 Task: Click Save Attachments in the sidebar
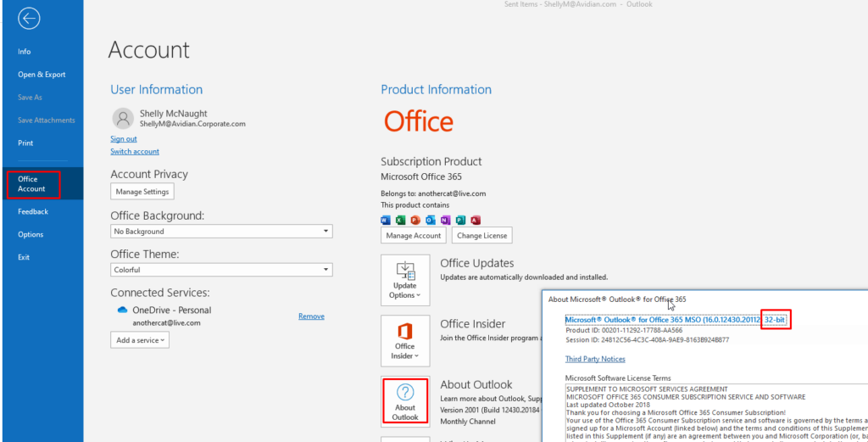[x=47, y=120]
